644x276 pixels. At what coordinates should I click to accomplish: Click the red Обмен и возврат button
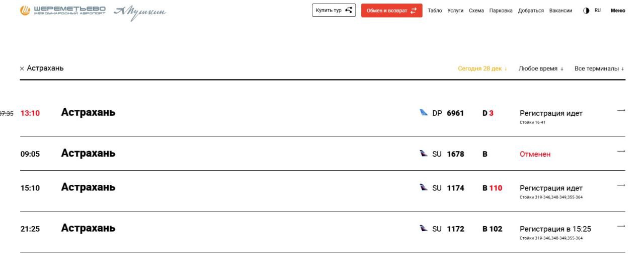coord(391,11)
